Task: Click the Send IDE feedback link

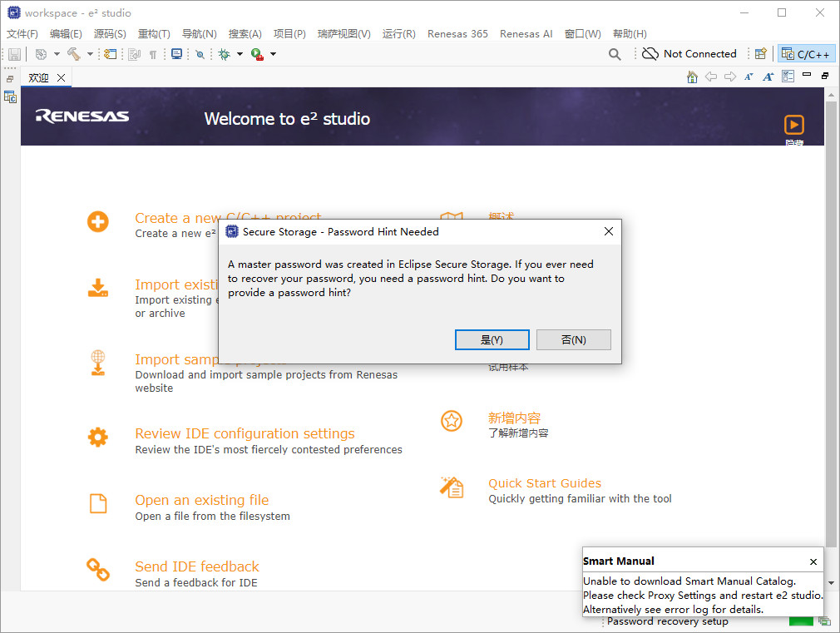Action: [197, 566]
